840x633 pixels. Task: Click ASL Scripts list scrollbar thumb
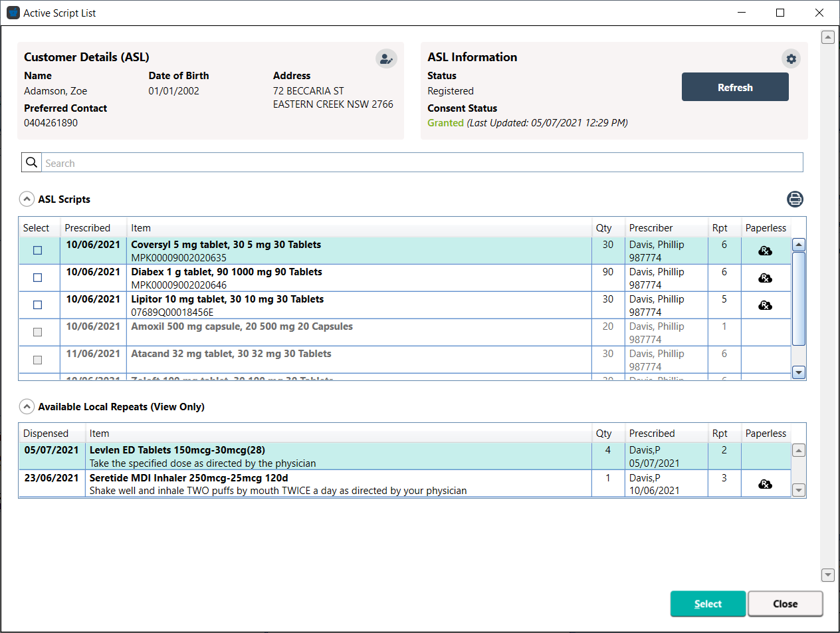[799, 299]
